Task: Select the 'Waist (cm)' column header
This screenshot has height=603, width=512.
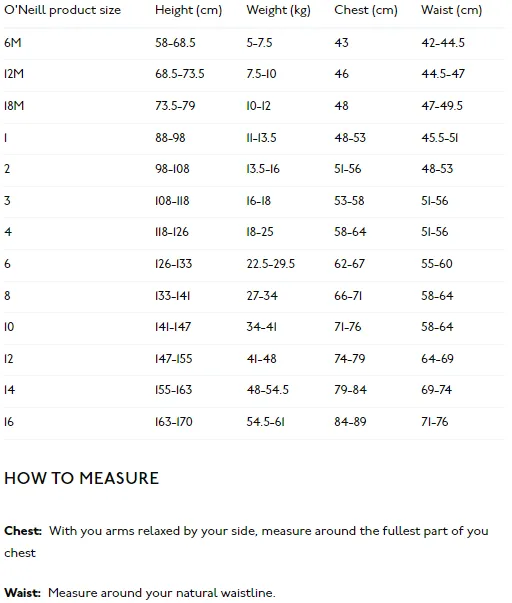Action: coord(452,10)
